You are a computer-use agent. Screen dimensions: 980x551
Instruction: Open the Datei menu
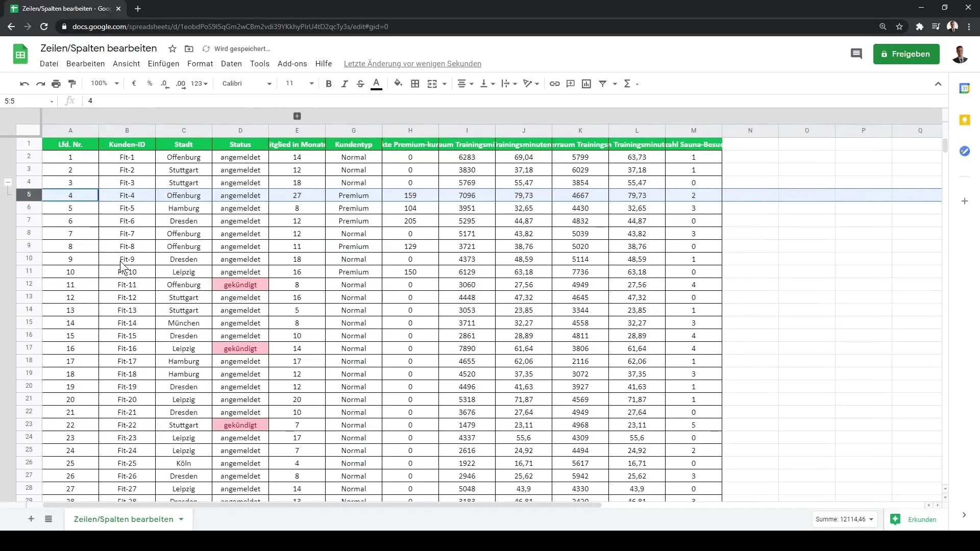49,64
